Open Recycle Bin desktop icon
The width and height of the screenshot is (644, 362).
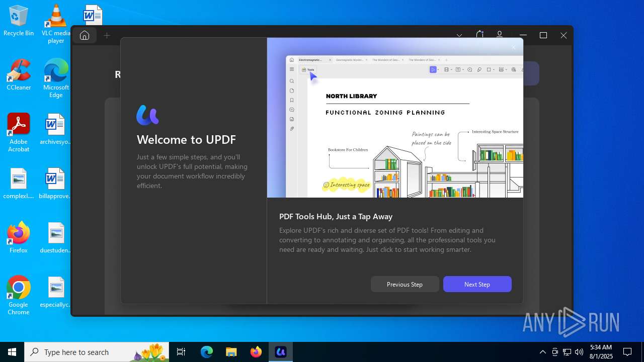coord(19,21)
